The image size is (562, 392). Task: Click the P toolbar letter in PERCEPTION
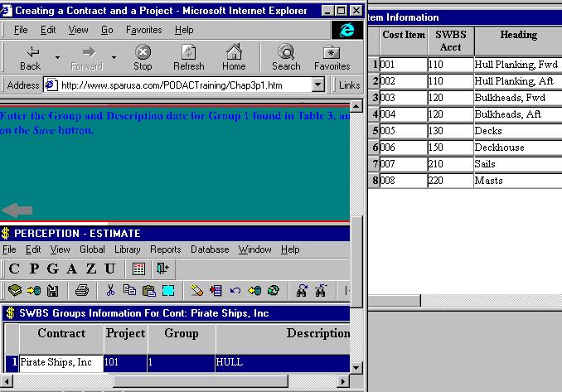pos(34,269)
